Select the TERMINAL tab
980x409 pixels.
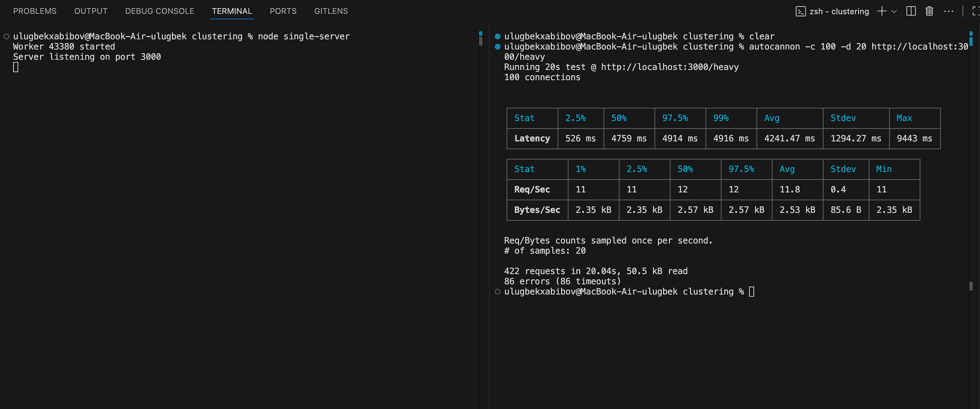232,11
